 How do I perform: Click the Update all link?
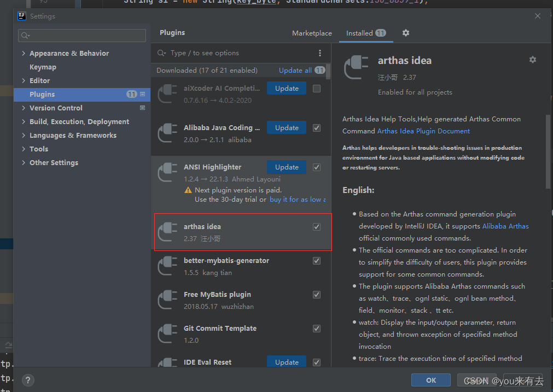click(x=295, y=70)
